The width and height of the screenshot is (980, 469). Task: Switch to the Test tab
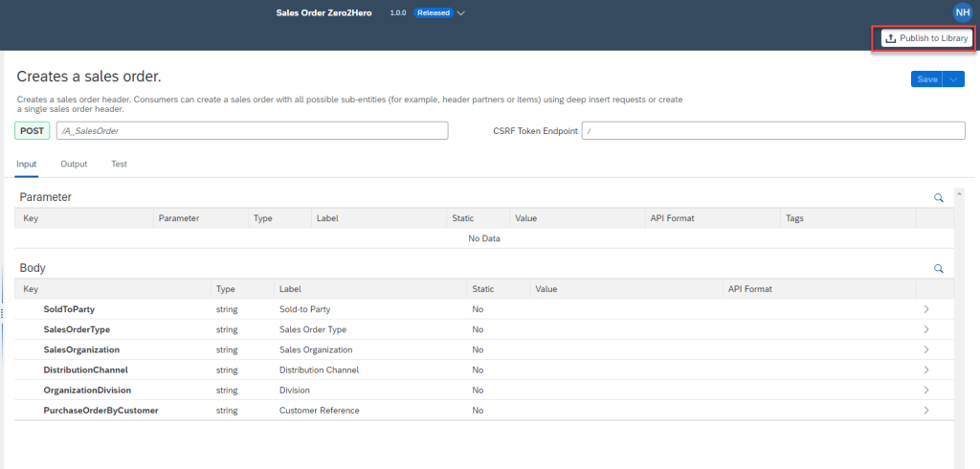click(119, 165)
